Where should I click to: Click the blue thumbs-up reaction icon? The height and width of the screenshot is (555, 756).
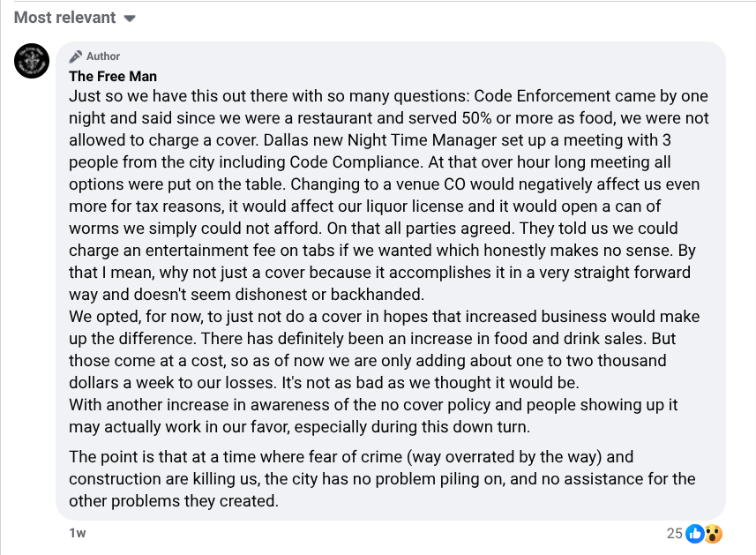695,533
